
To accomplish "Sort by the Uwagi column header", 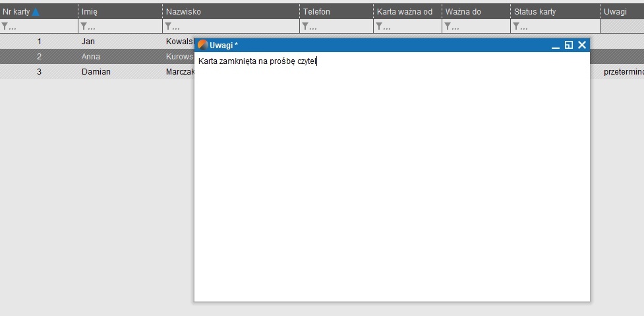I will [622, 11].
